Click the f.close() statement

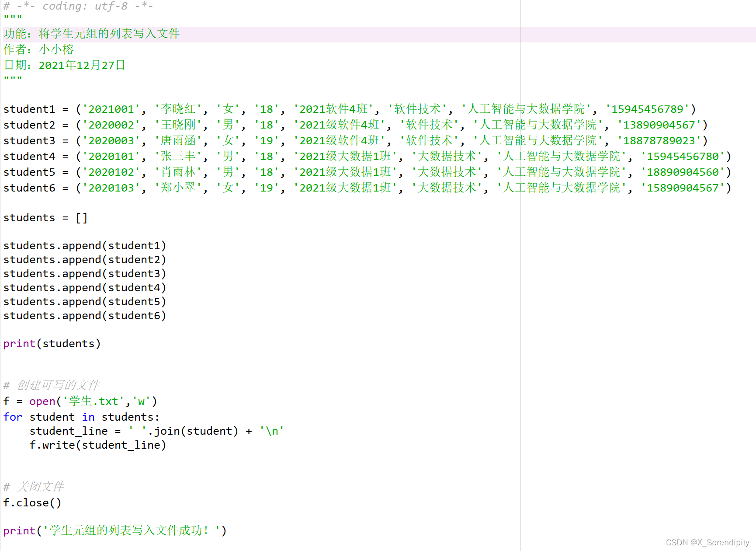pos(32,502)
